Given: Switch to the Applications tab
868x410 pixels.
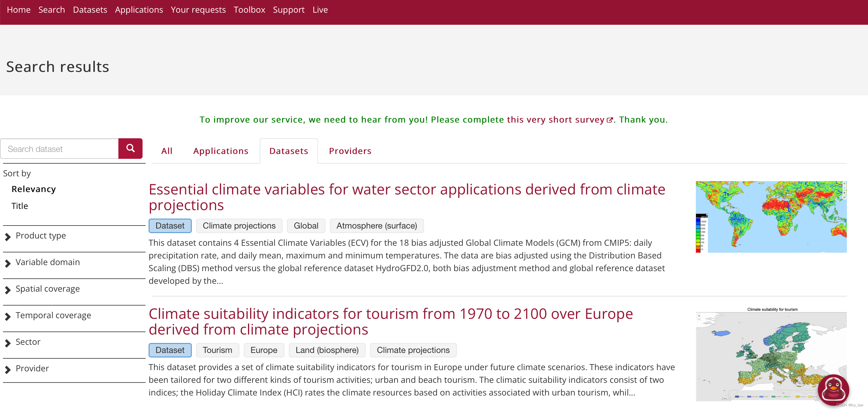Looking at the screenshot, I should point(220,151).
